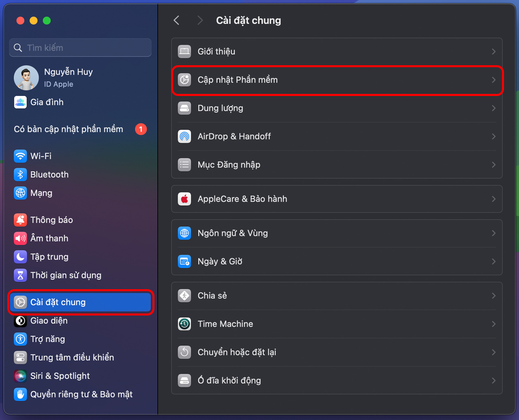
Task: Expand the Giới thiệu row chevron
Action: coord(493,51)
